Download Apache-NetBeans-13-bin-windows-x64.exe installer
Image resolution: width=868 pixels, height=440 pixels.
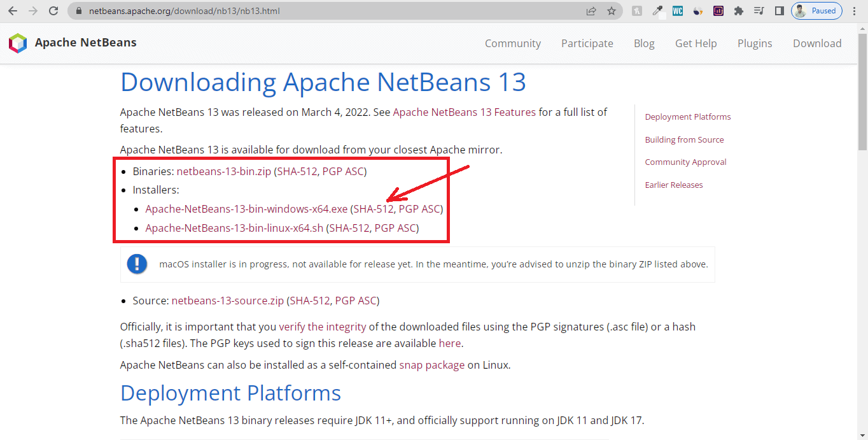coord(246,209)
